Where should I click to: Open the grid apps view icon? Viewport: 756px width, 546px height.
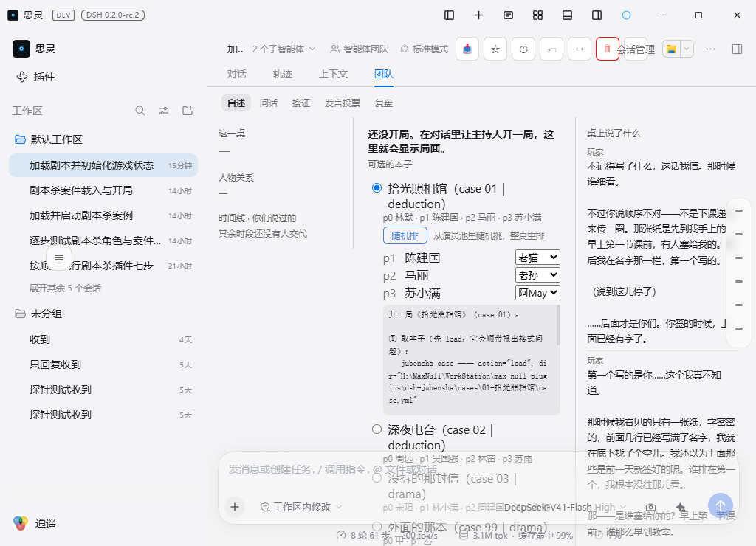[x=537, y=15]
